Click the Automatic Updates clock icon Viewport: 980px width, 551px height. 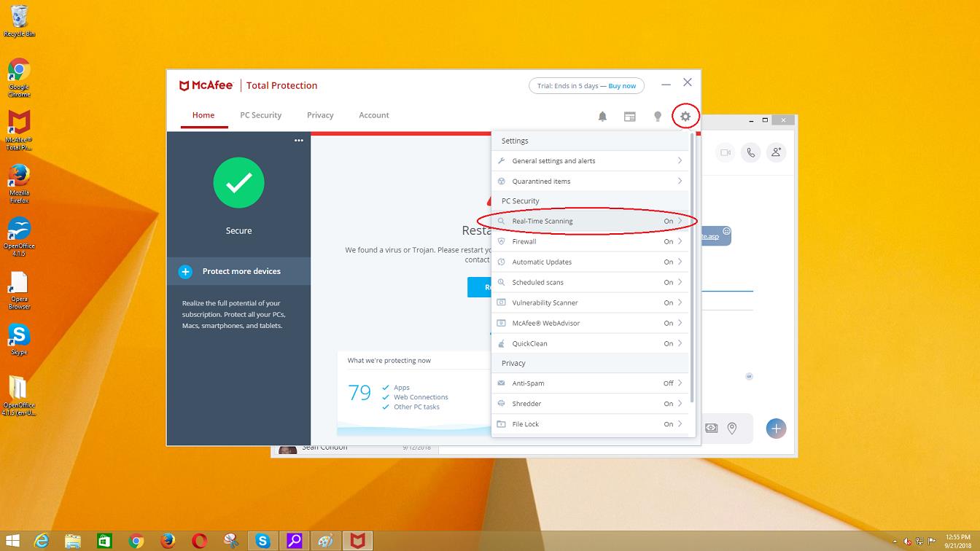click(x=501, y=262)
